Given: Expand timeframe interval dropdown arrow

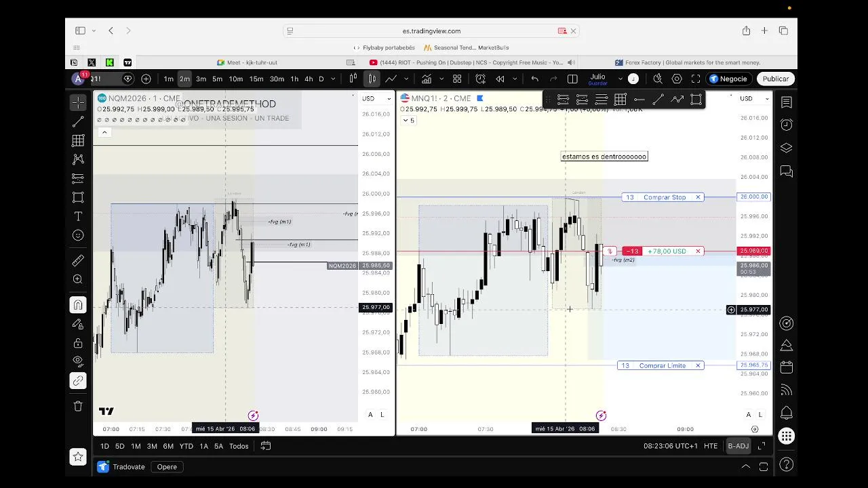Looking at the screenshot, I should [333, 79].
